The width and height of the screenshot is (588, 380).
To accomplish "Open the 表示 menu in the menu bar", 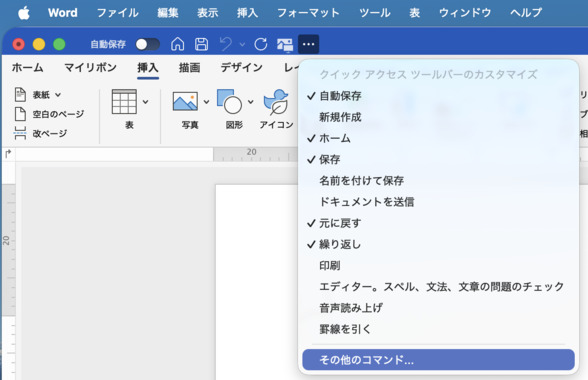I will pos(207,13).
